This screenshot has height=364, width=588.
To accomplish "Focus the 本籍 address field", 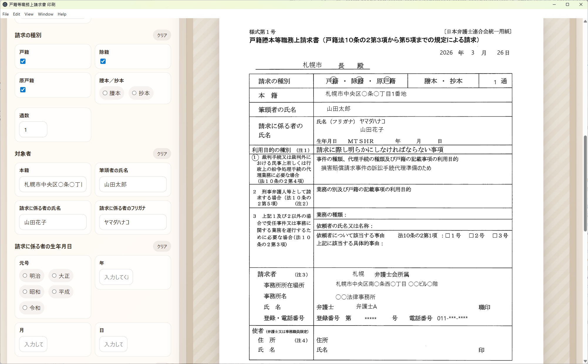I will pyautogui.click(x=53, y=184).
